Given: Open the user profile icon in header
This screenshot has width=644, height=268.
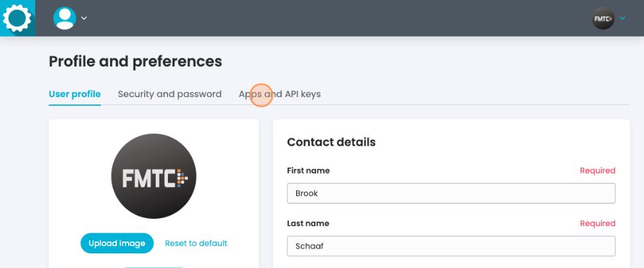Looking at the screenshot, I should point(64,19).
